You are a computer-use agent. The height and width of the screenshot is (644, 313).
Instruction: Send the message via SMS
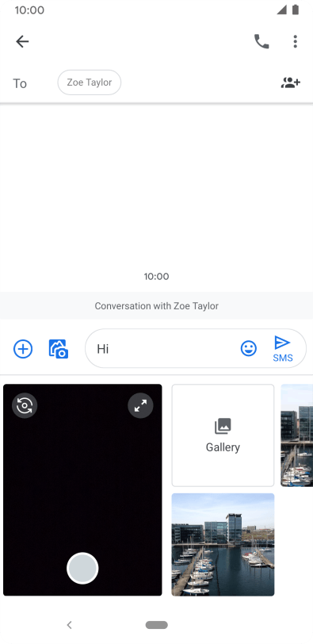[x=283, y=349]
